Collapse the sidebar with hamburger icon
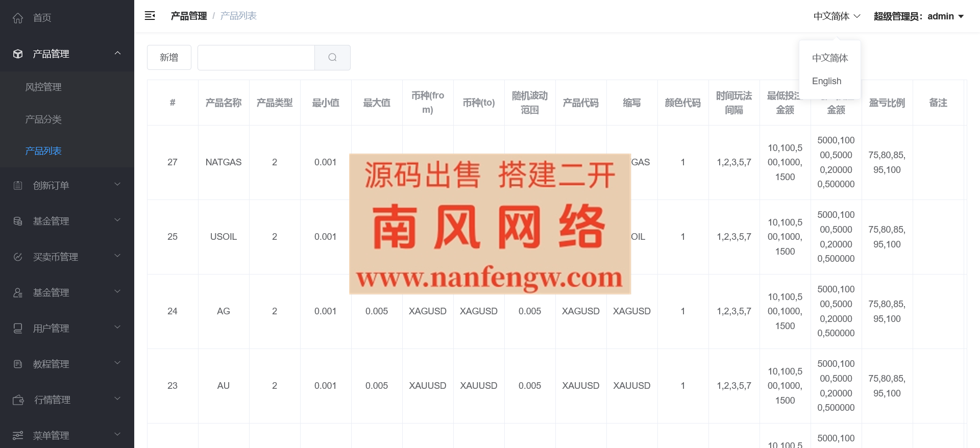This screenshot has width=980, height=448. point(150,16)
